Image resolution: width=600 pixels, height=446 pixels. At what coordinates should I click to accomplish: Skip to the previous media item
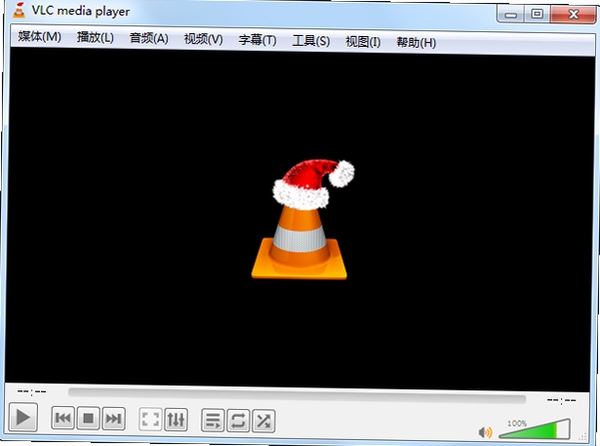[63, 418]
